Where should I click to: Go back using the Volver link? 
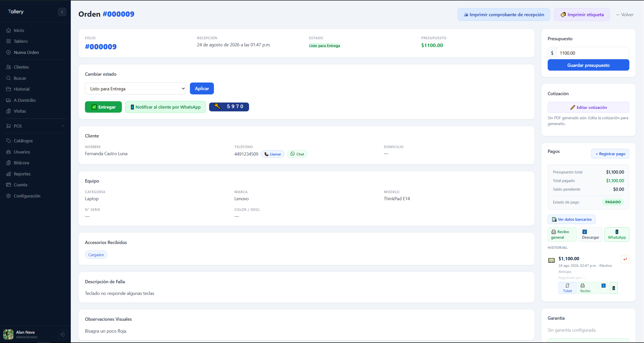coord(625,15)
